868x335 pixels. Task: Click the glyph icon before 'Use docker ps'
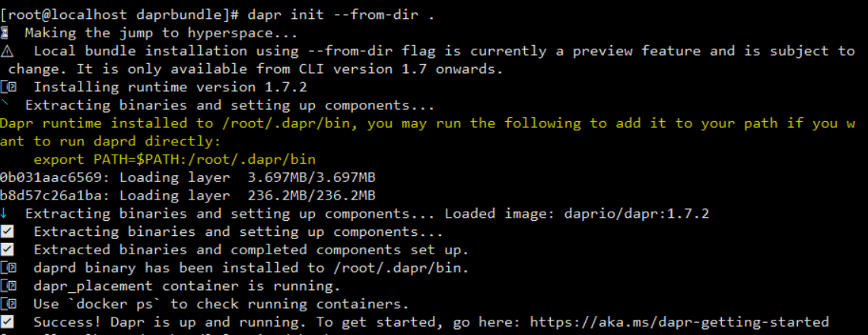click(8, 305)
